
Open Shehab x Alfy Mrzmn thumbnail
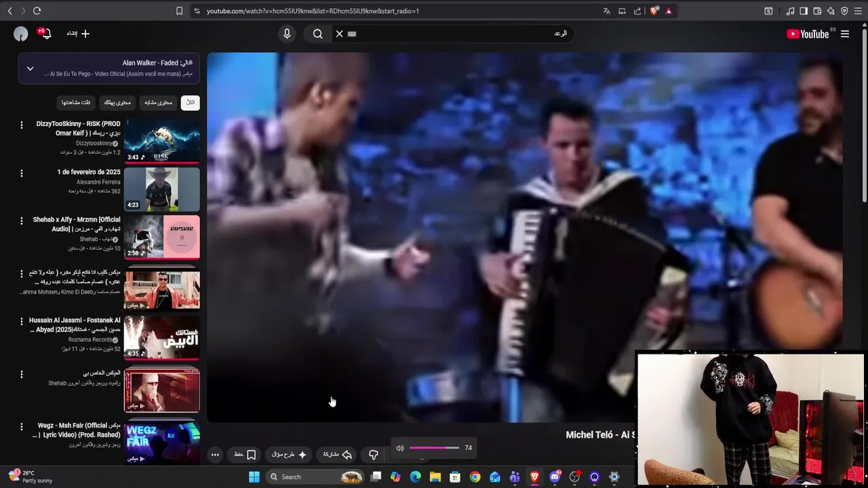pyautogui.click(x=162, y=237)
